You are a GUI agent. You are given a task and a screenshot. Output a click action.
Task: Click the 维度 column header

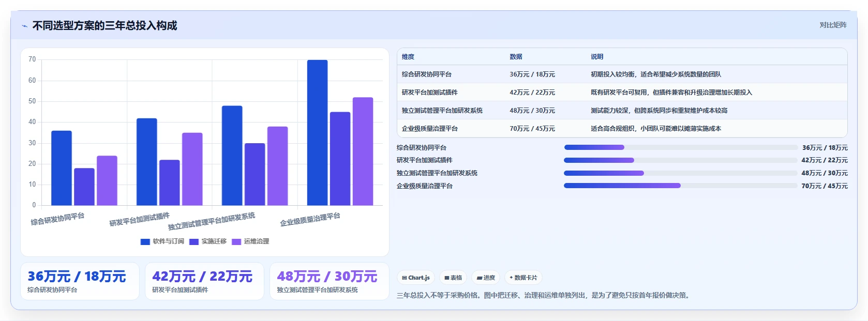coord(408,57)
